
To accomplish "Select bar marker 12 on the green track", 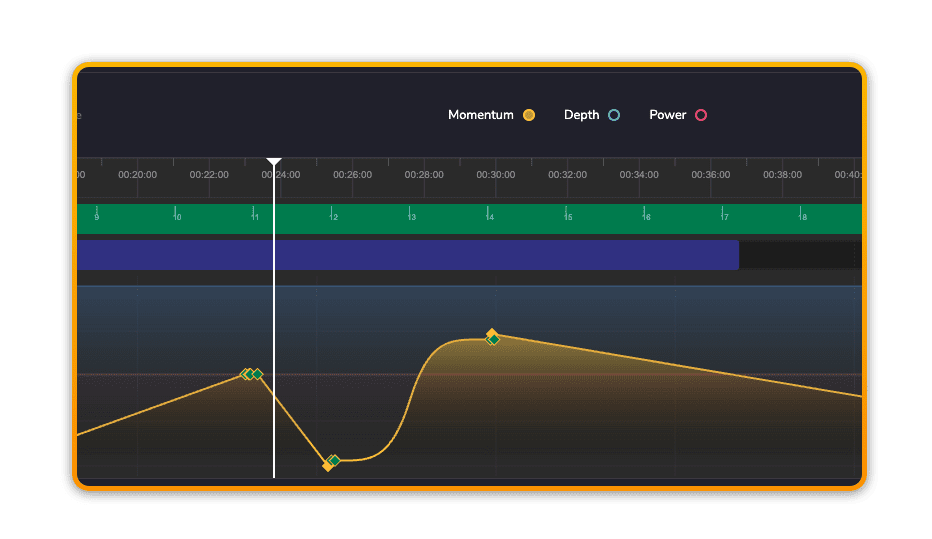I will 333,215.
